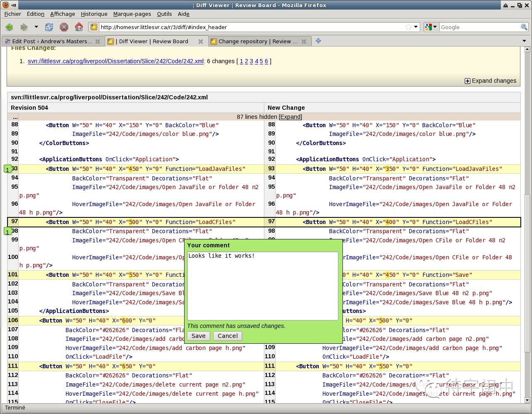Focus the address bar URL field

252,27
